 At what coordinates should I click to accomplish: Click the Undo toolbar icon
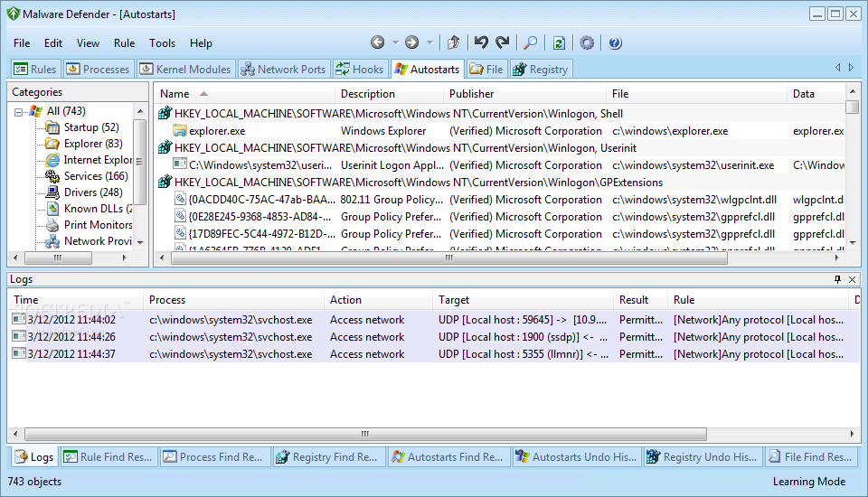tap(481, 42)
